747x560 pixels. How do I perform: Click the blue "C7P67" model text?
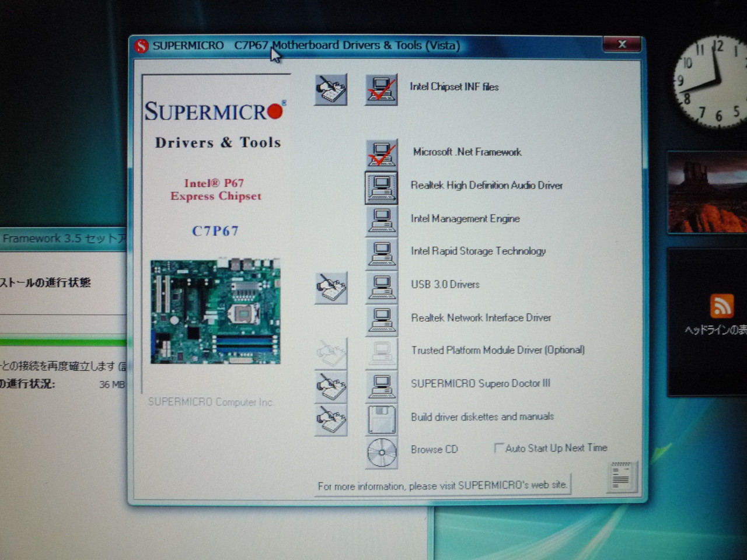pos(215,231)
